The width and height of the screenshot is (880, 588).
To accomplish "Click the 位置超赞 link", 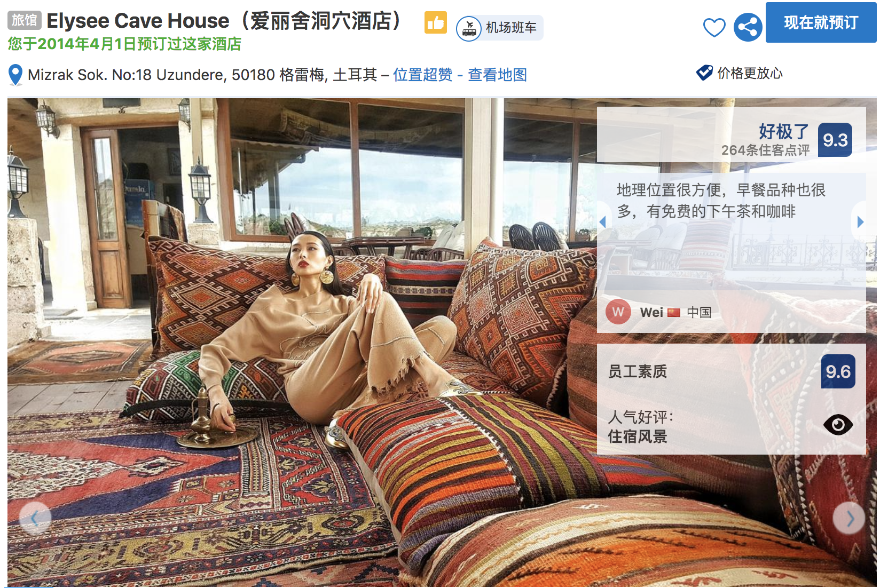I will [x=422, y=75].
